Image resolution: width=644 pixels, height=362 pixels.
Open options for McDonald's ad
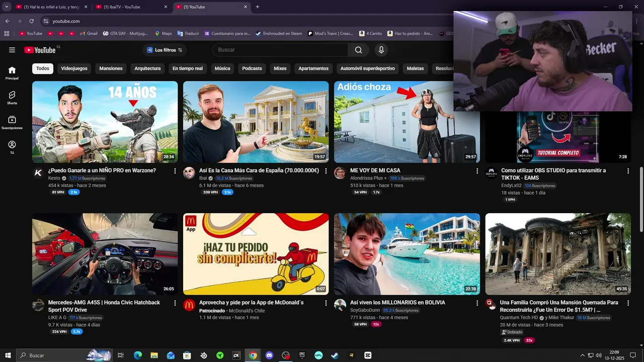point(326,303)
